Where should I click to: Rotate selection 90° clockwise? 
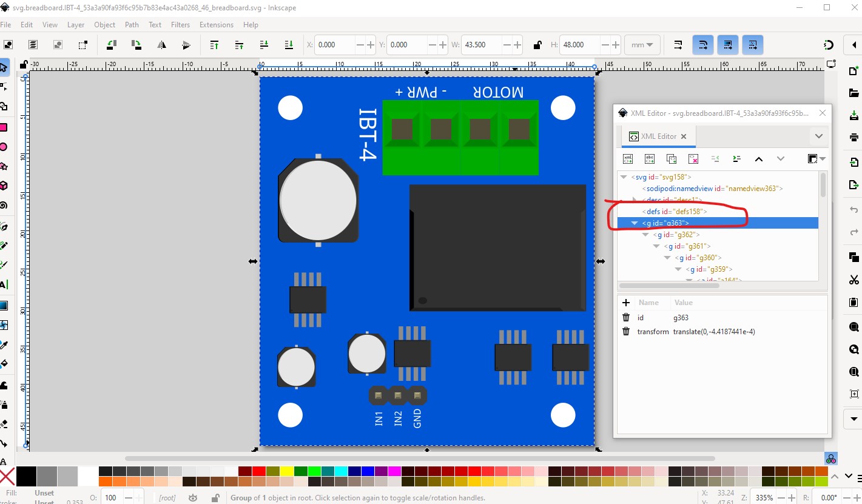pyautogui.click(x=136, y=45)
